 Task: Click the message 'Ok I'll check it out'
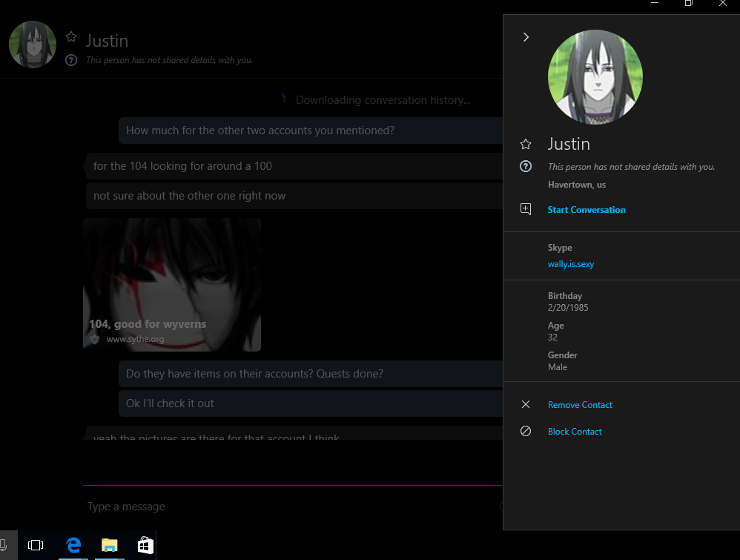311,403
